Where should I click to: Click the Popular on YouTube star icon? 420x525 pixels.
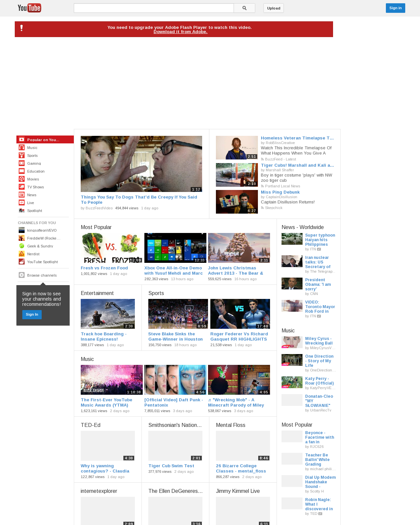coord(22,139)
